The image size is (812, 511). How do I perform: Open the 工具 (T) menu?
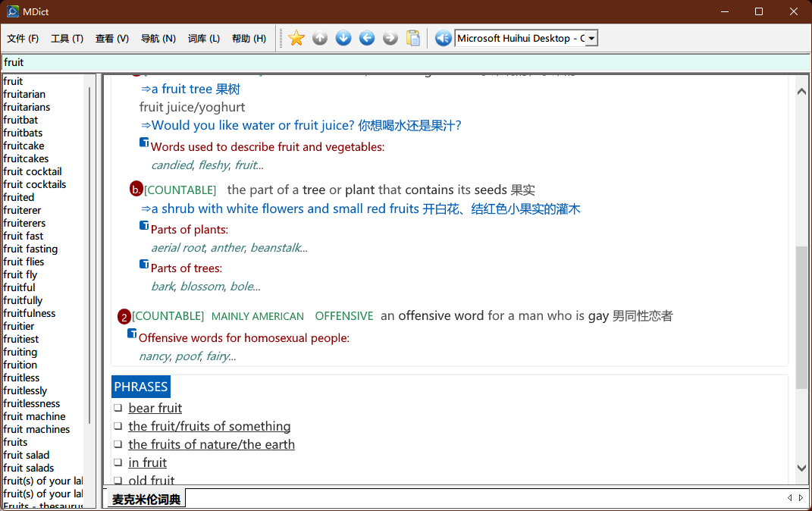click(67, 39)
